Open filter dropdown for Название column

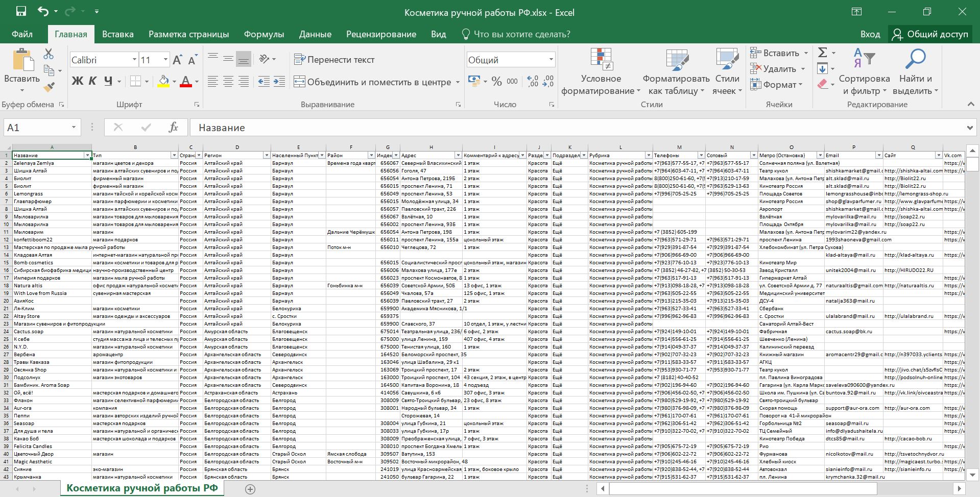pyautogui.click(x=87, y=155)
